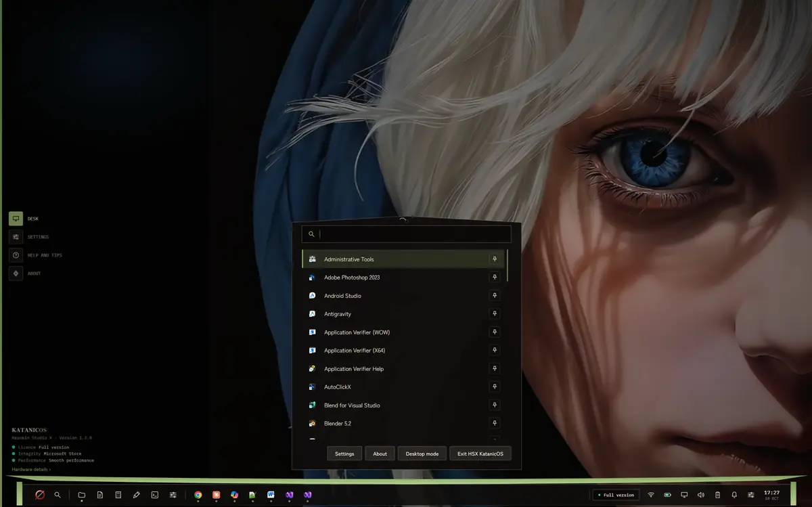Viewport: 812px width, 507px height.
Task: Open the volume speaker tray icon
Action: (x=701, y=495)
